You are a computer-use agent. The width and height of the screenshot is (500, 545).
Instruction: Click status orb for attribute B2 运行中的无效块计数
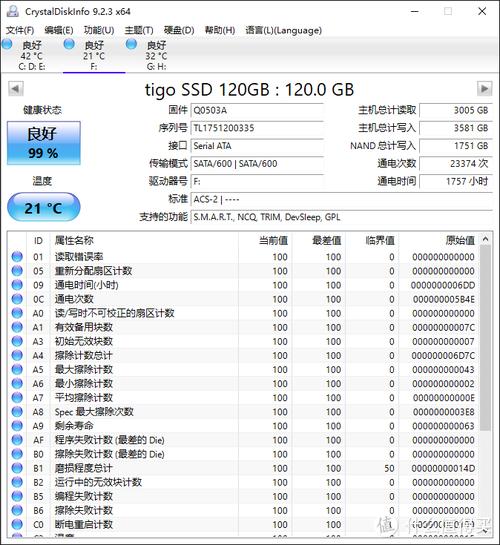17,482
